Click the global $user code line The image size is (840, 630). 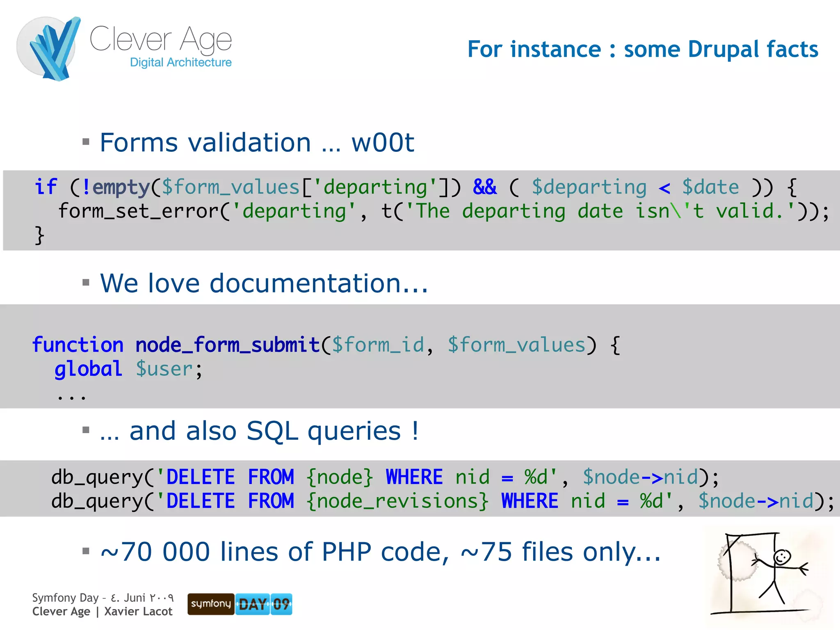[x=128, y=369]
